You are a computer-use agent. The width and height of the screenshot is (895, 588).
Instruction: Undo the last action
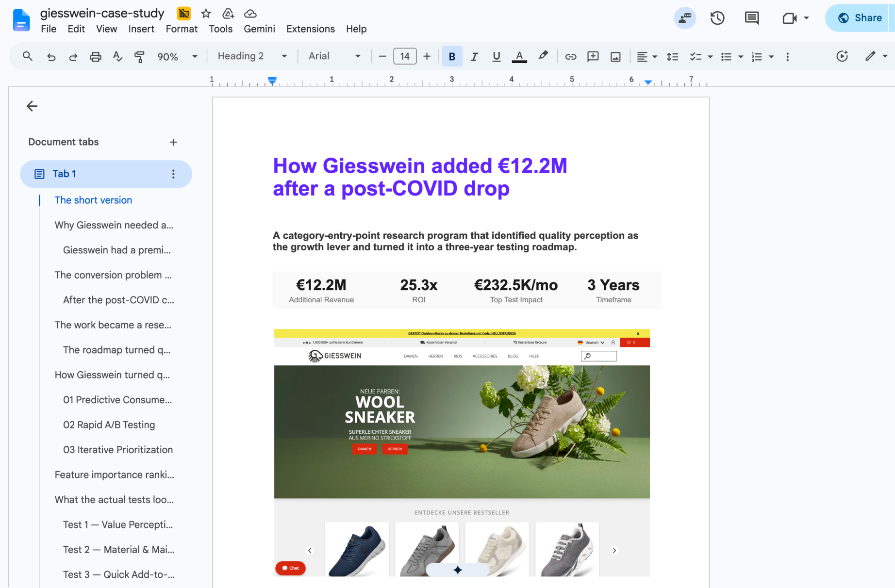(x=51, y=57)
